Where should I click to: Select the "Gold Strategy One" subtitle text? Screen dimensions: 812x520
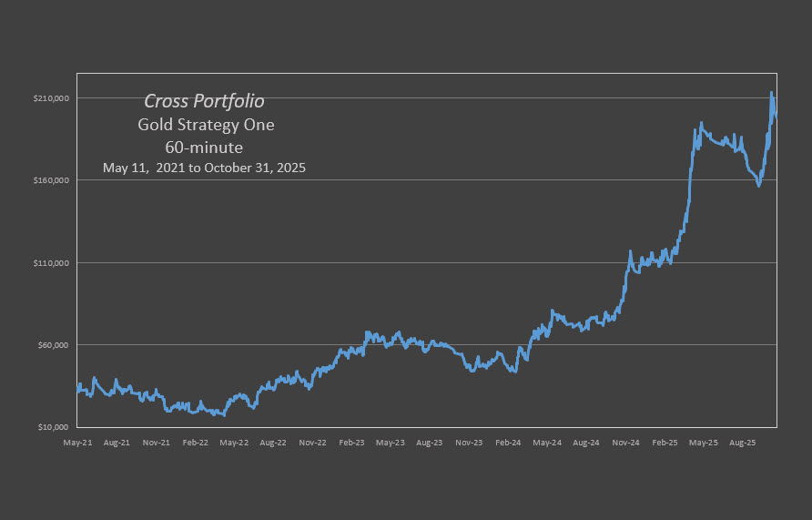coord(206,125)
